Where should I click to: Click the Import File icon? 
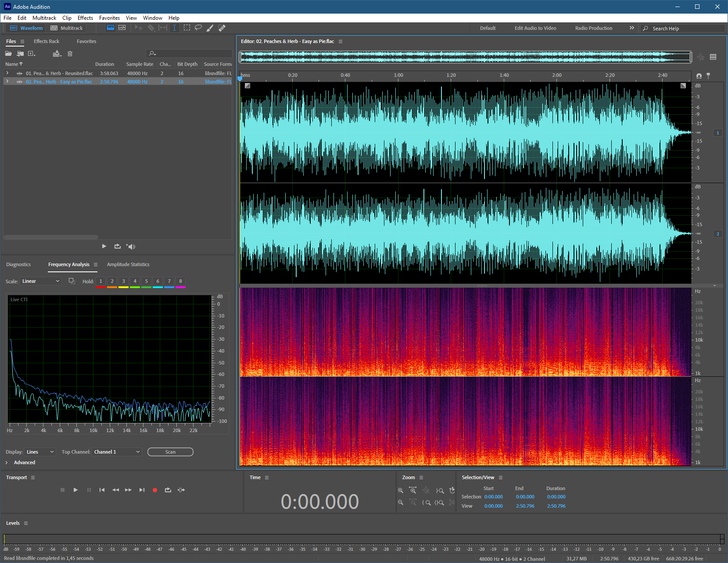click(x=20, y=54)
